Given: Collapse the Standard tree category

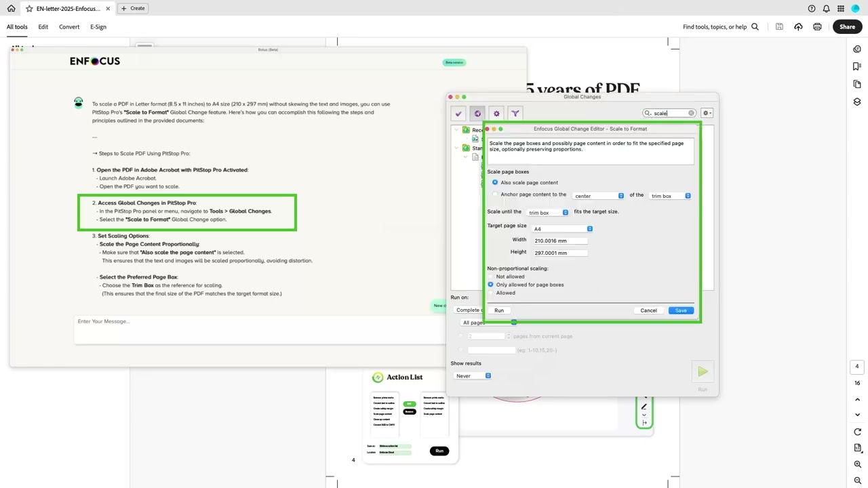Looking at the screenshot, I should point(457,148).
